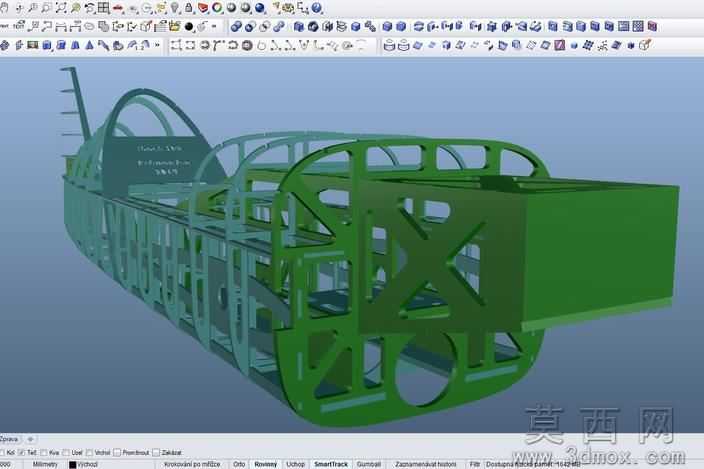Open the Milimetry units field
This screenshot has height=469, width=704.
[x=45, y=464]
